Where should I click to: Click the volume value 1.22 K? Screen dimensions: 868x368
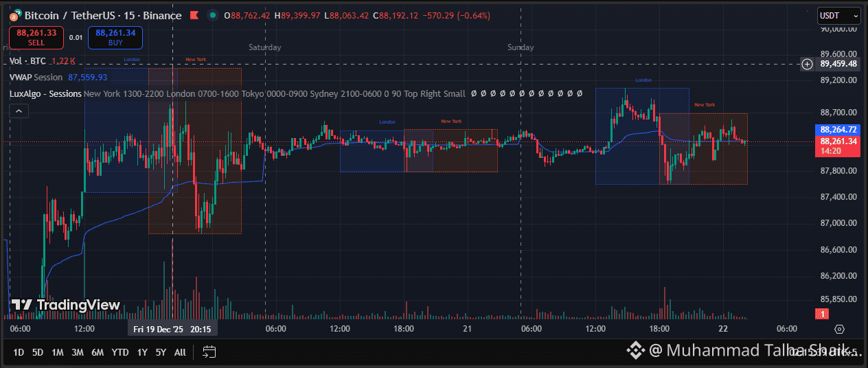pyautogui.click(x=64, y=60)
